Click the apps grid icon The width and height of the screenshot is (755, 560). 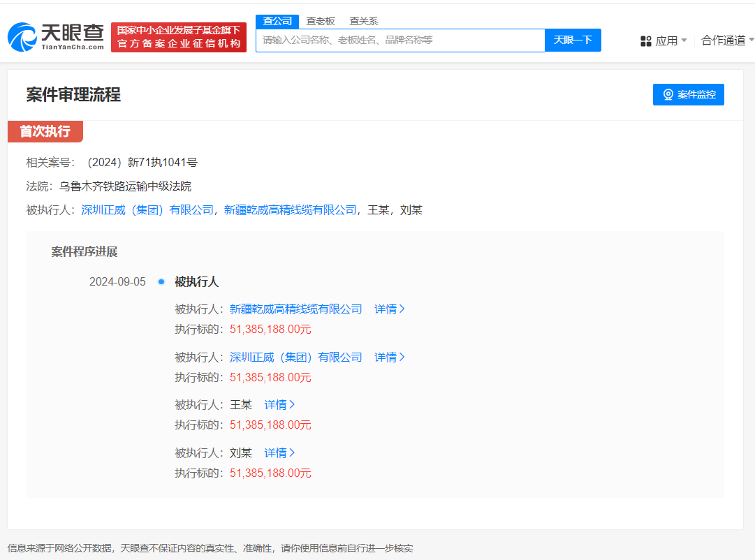coord(646,41)
